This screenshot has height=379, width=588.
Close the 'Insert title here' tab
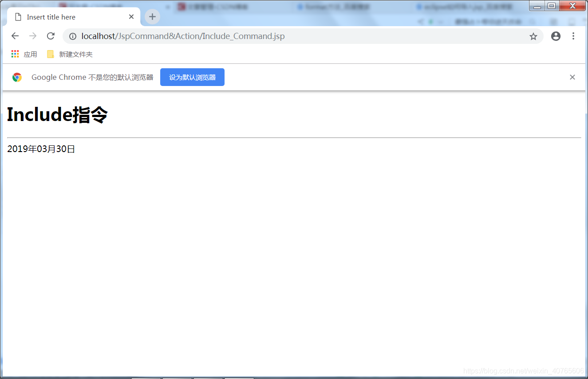pos(131,17)
